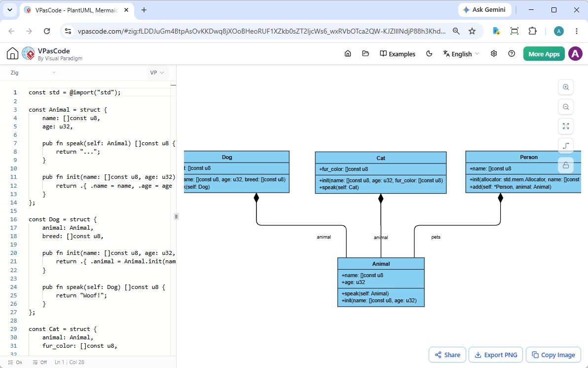This screenshot has width=588, height=368.
Task: Click the address bar URL
Action: 262,31
